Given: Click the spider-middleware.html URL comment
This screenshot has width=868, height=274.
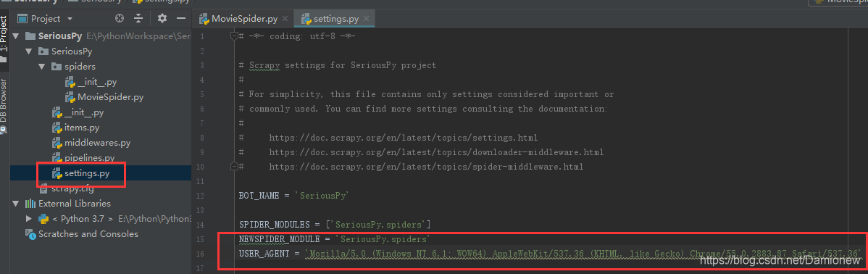Looking at the screenshot, I should [x=426, y=166].
